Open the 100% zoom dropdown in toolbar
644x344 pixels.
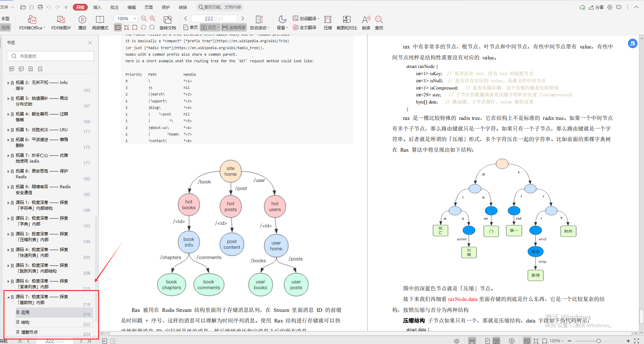tap(135, 18)
